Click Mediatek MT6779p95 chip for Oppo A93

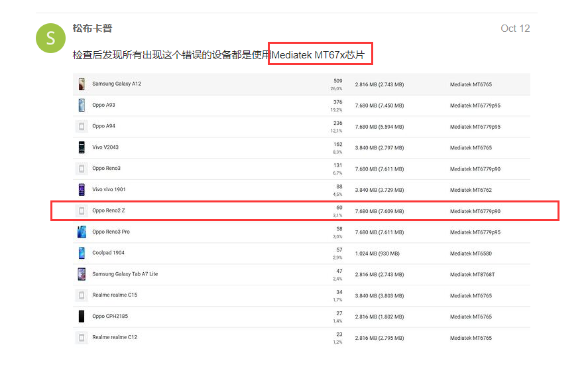coord(475,106)
